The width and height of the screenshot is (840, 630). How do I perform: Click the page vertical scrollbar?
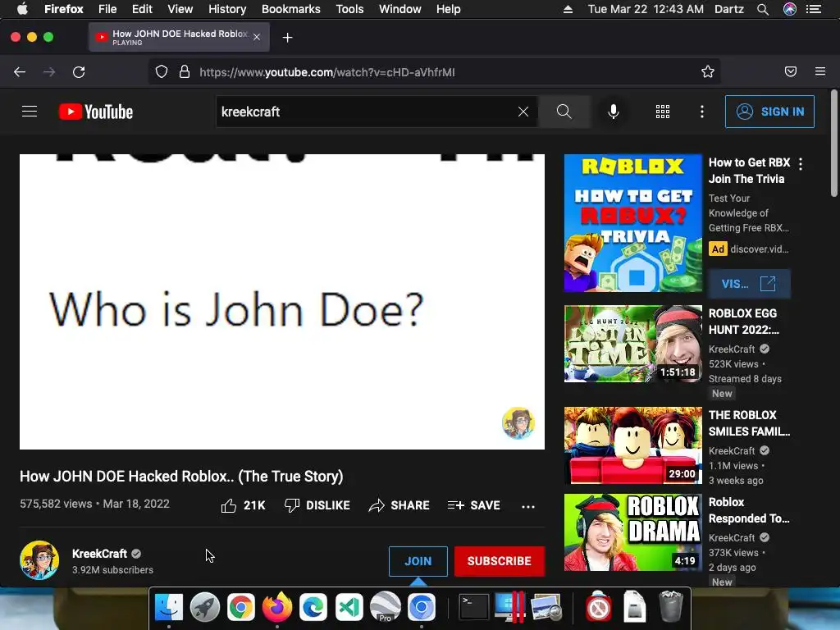coord(834,144)
